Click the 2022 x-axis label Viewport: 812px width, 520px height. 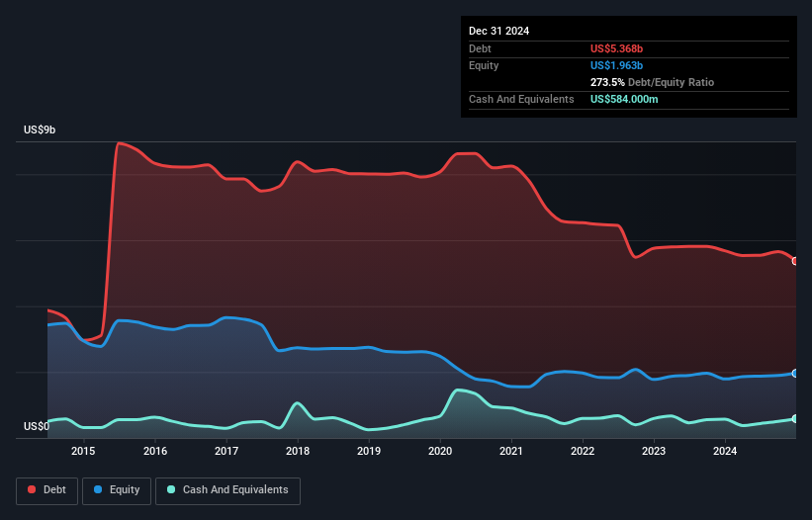(x=583, y=451)
